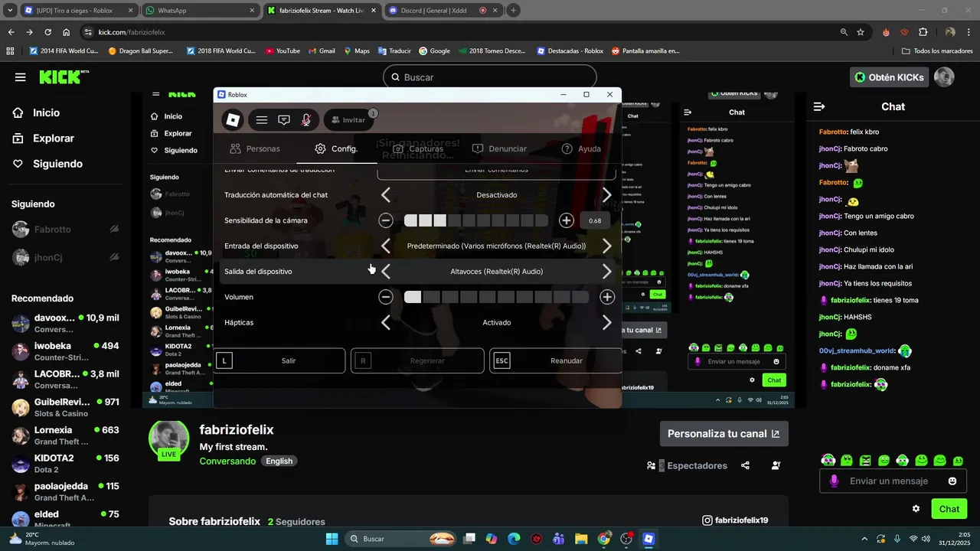
Task: Collapse the chat panel icon
Action: pos(819,106)
